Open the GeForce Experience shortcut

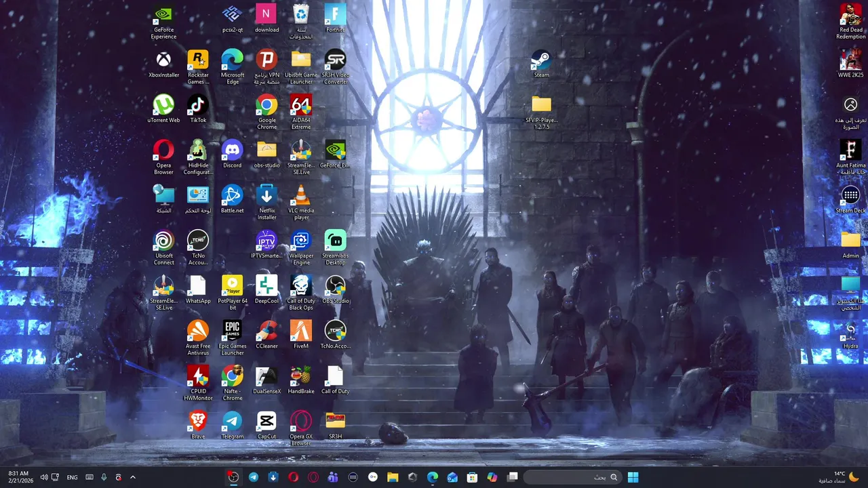tap(163, 22)
